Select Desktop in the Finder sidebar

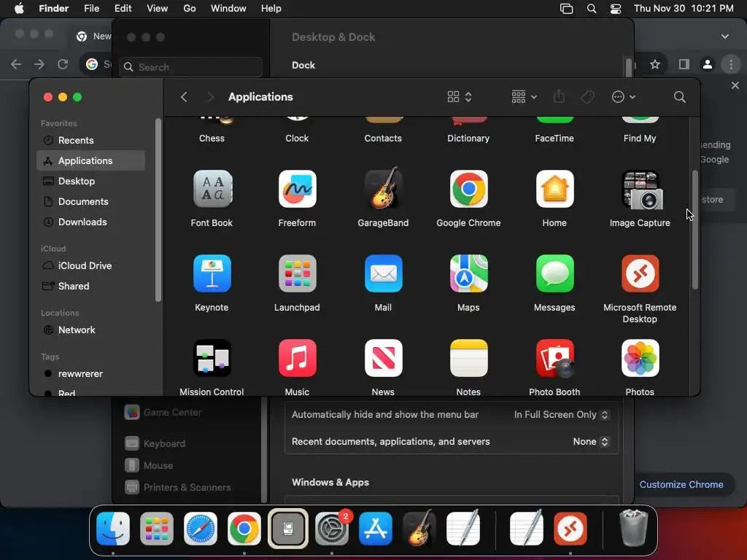(x=90, y=182)
